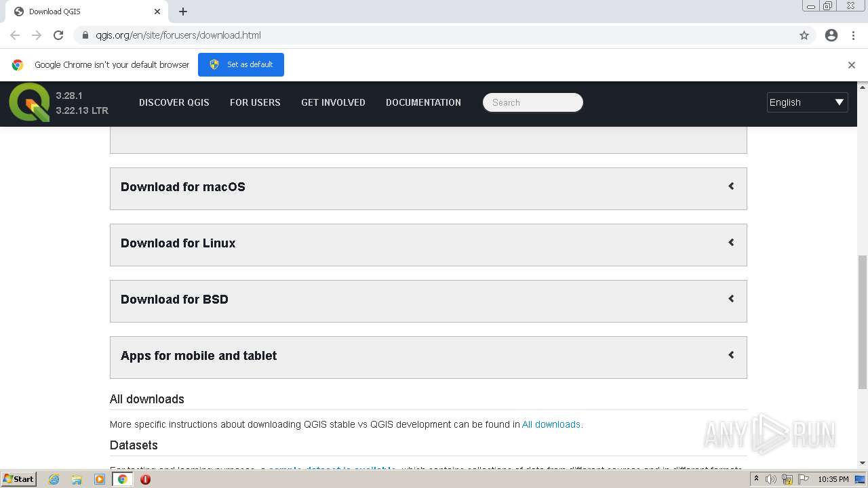Go back with the browser back arrow
Viewport: 868px width, 488px height.
(x=15, y=35)
